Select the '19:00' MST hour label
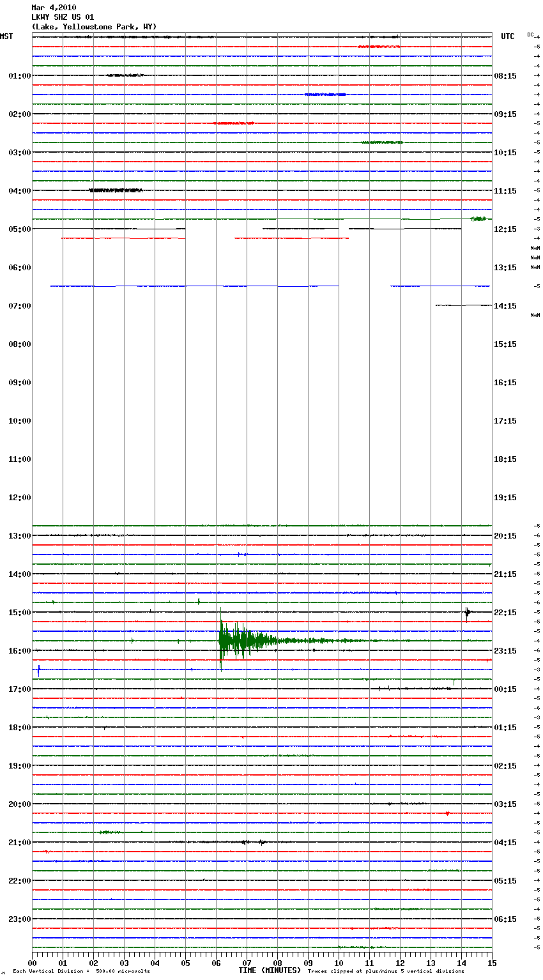Screen dimensions: 543x980 pos(20,766)
